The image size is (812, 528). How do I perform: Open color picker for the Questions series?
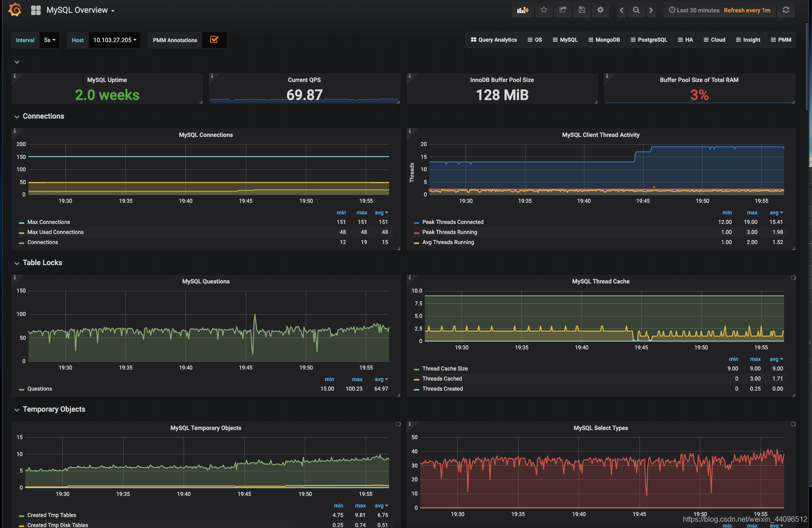[21, 389]
